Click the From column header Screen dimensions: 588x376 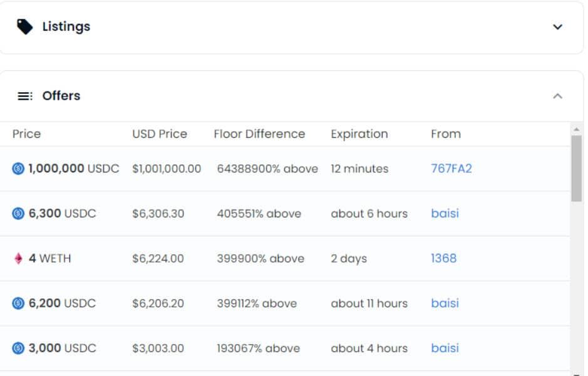click(x=446, y=134)
